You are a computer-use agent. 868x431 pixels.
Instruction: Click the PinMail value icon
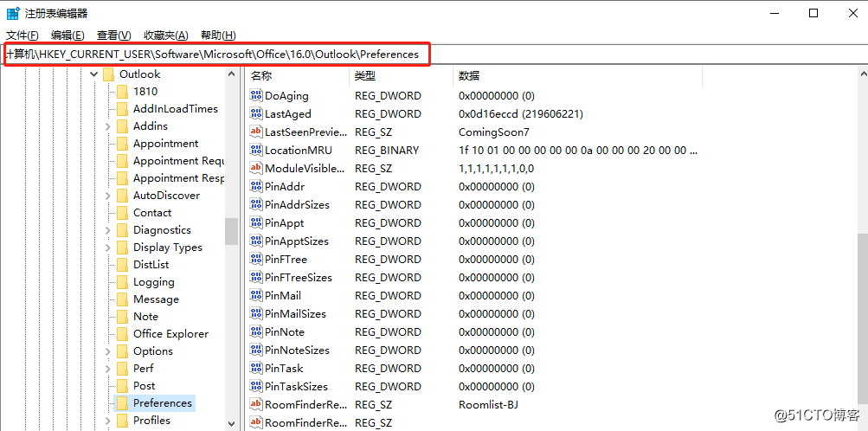256,295
